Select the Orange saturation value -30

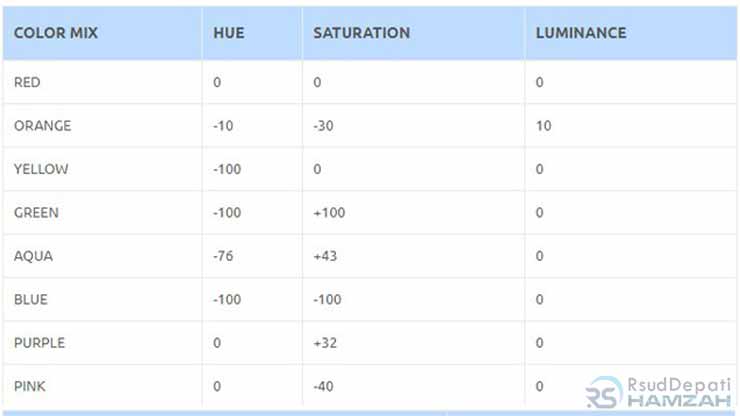(x=323, y=126)
